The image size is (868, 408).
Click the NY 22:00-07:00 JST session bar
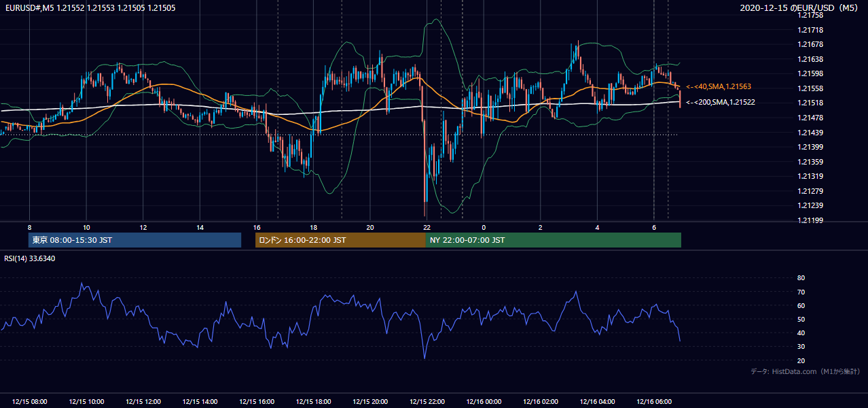click(554, 240)
